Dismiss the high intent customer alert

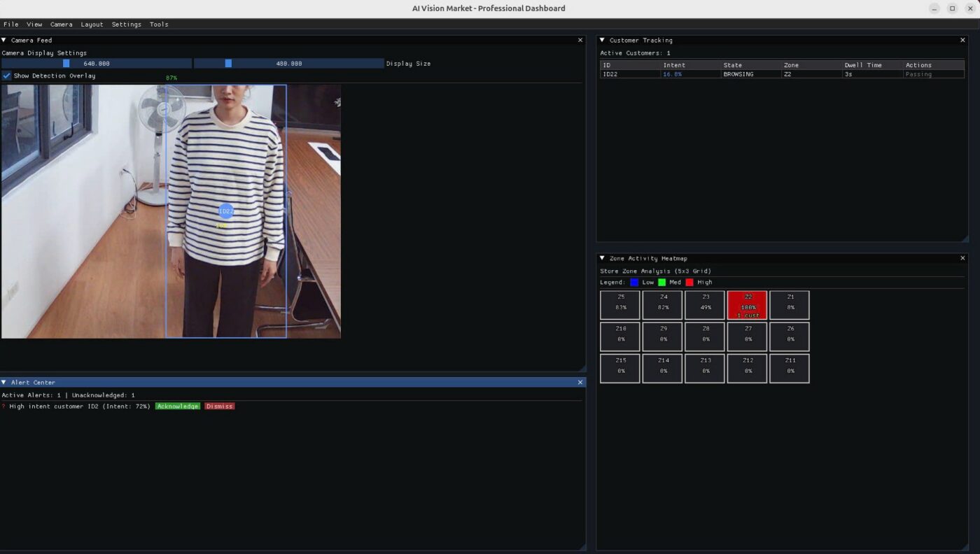[220, 406]
